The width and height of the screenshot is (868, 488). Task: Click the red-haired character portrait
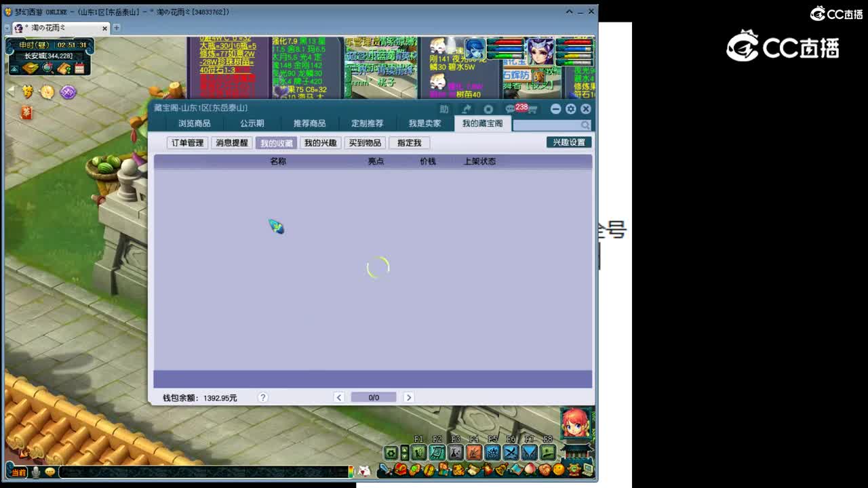575,422
